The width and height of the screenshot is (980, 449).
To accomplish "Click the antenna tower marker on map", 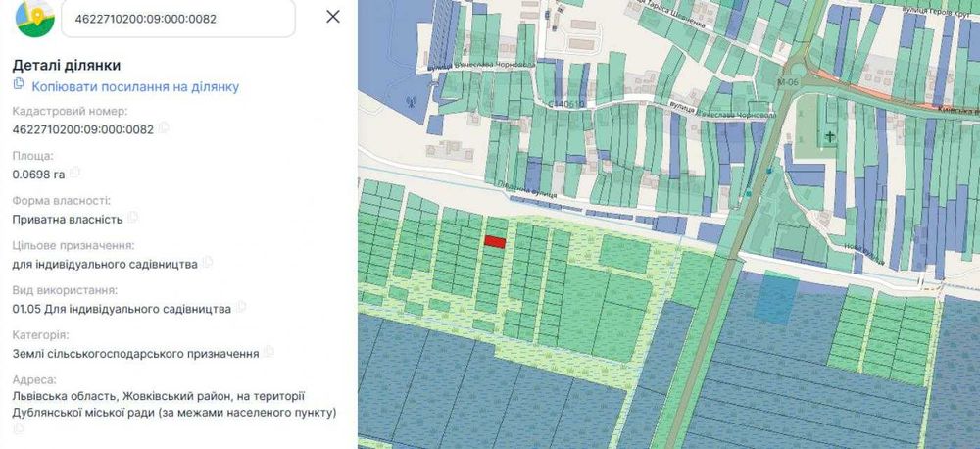I will click(411, 101).
